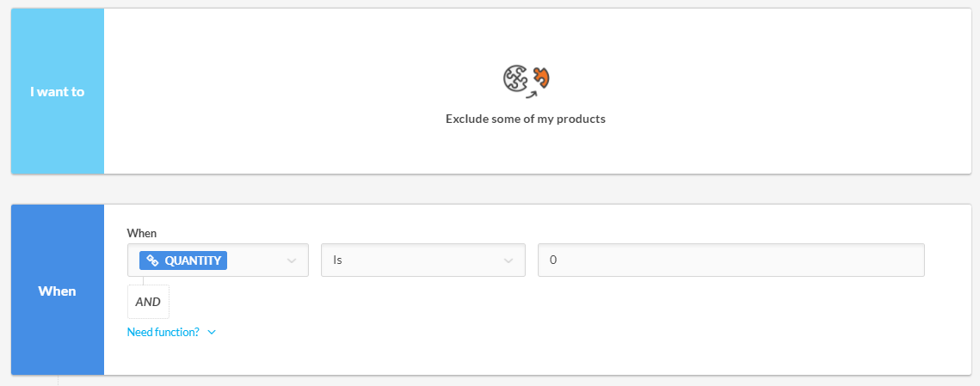The height and width of the screenshot is (386, 980).
Task: Add a condition with the AND button
Action: click(148, 302)
